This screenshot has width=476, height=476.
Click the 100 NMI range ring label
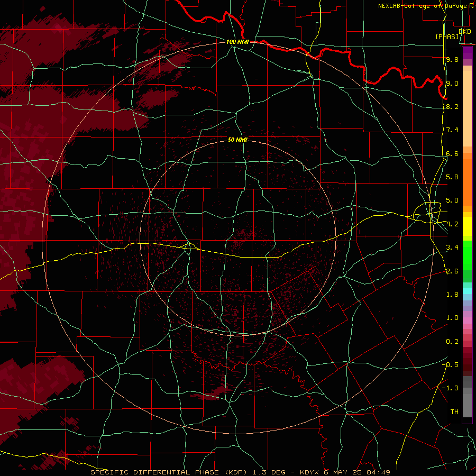(237, 42)
